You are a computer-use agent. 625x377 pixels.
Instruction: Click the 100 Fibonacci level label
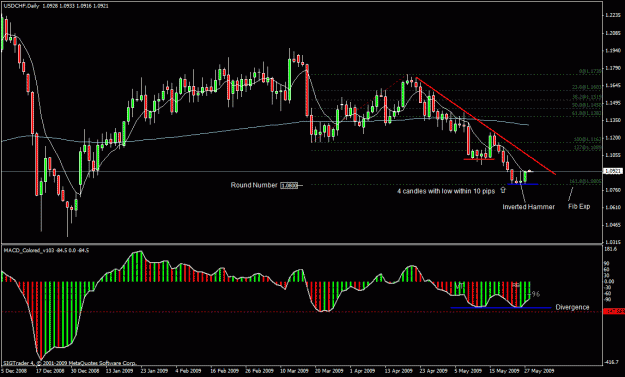point(588,139)
